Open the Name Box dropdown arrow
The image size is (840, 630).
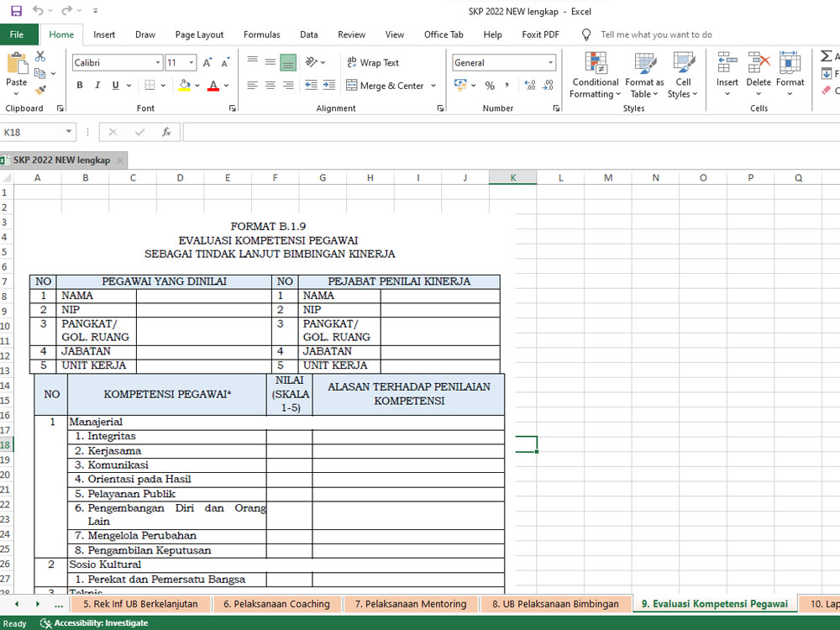69,132
